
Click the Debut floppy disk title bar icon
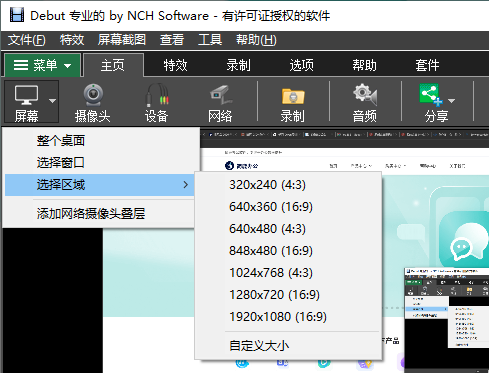tap(17, 15)
